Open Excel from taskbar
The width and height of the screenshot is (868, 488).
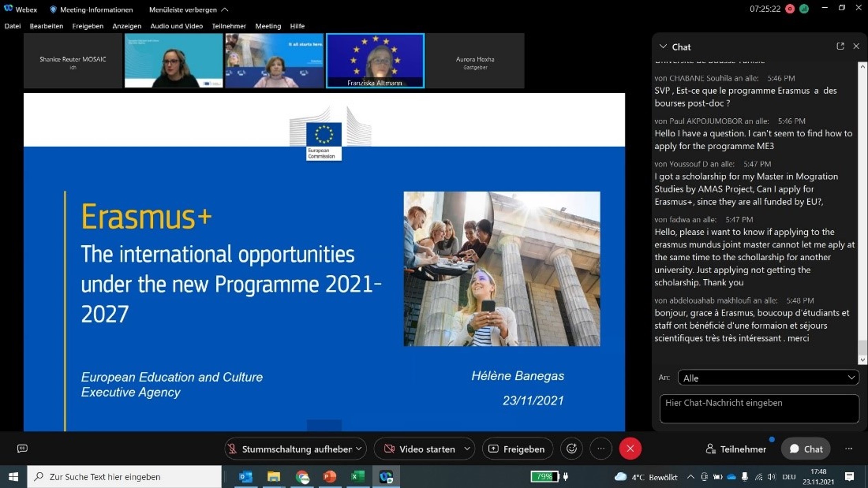point(358,477)
